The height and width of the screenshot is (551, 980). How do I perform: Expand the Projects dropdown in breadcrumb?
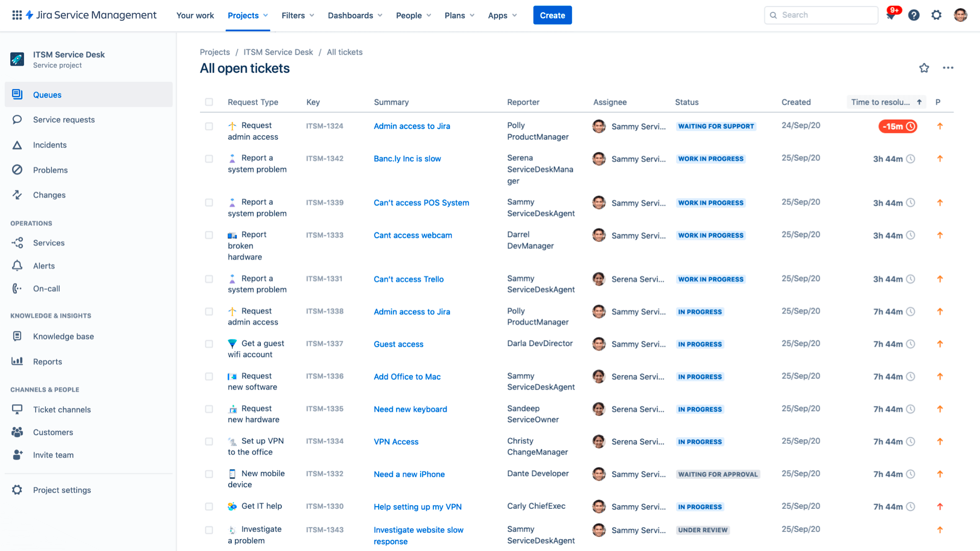click(215, 52)
